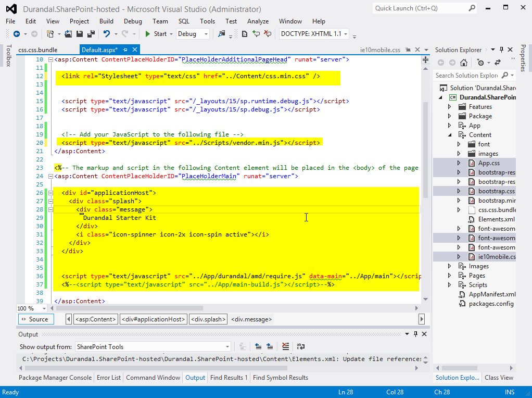Close the Default.aspx tab
532x398 pixels.
click(135, 49)
